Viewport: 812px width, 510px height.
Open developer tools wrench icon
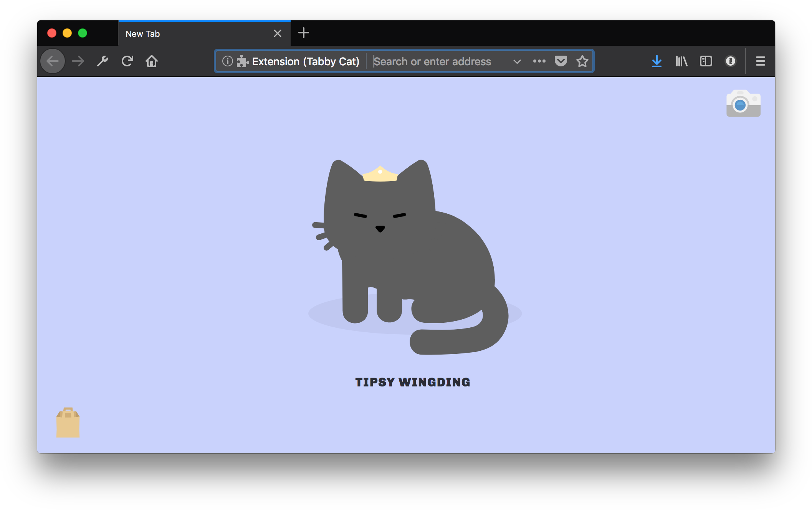pyautogui.click(x=103, y=61)
